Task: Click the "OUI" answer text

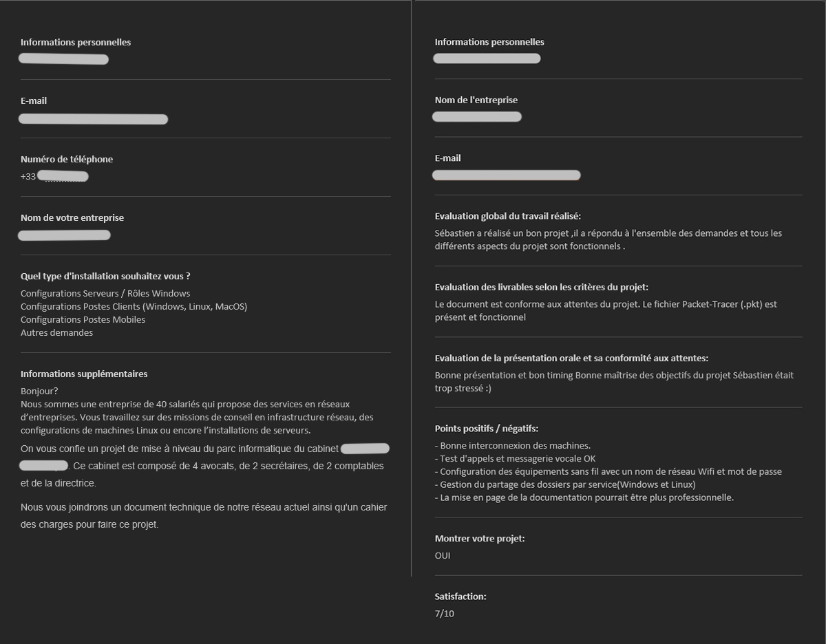Action: 443,555
